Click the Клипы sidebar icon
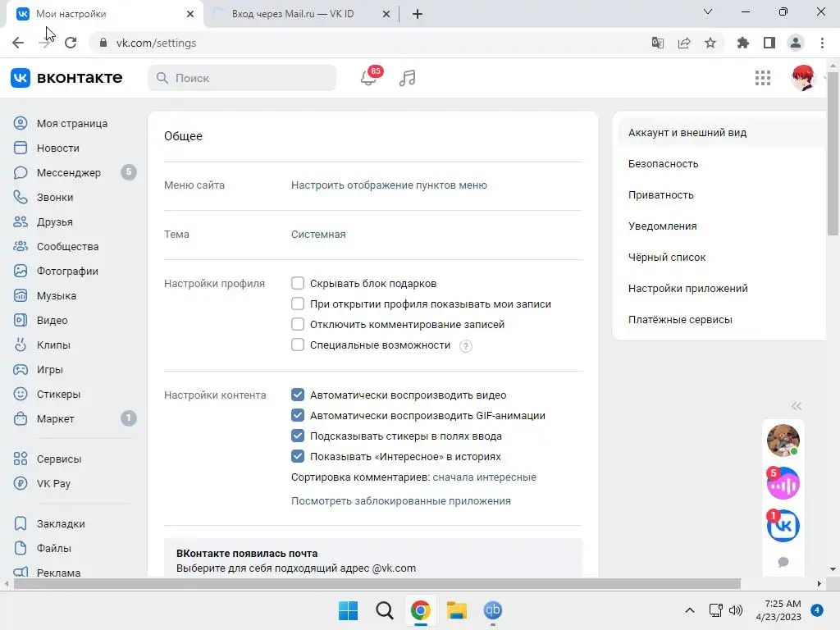840x630 pixels. [21, 345]
